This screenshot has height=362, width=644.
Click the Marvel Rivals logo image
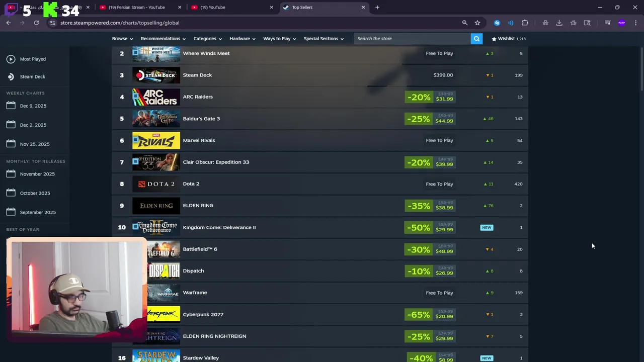coord(156,140)
